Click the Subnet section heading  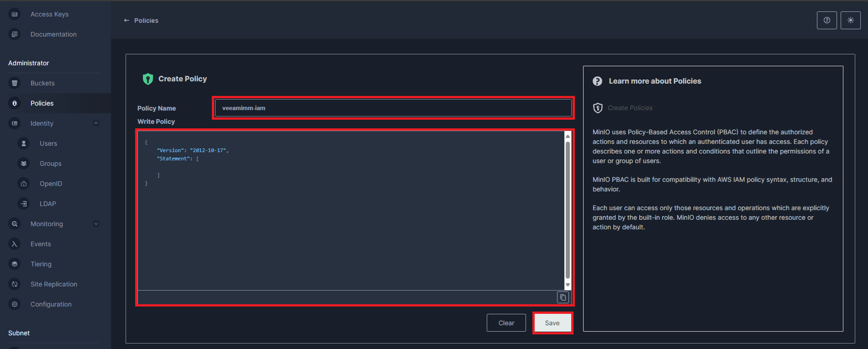pos(19,333)
